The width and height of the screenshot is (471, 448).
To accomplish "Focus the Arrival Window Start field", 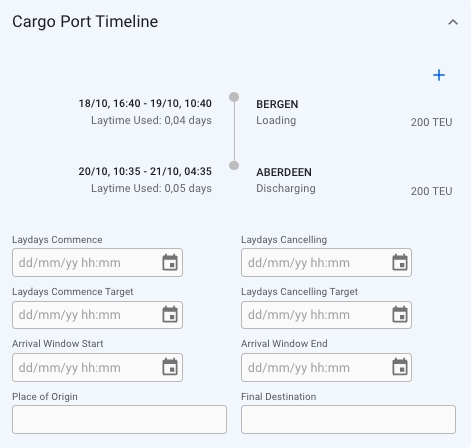I will coord(97,367).
